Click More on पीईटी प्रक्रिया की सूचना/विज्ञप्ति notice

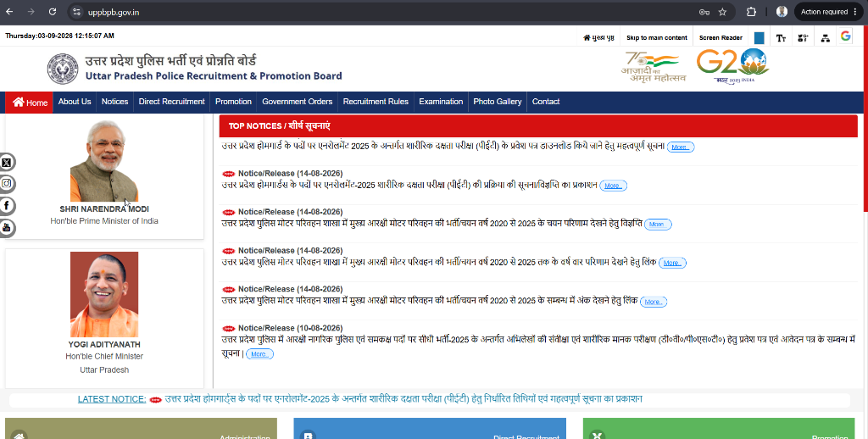pos(613,186)
